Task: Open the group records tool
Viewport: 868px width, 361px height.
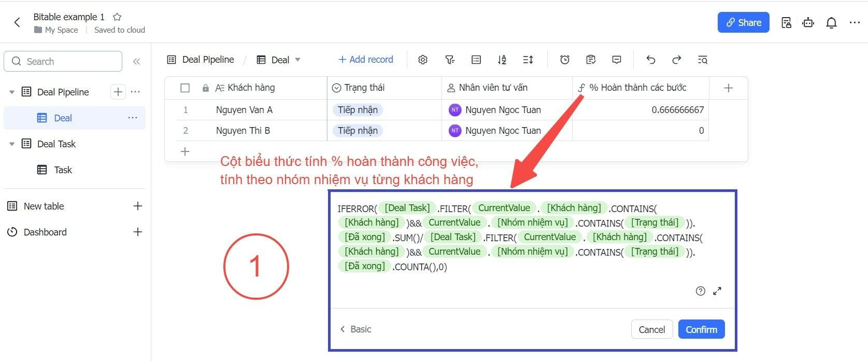Action: pyautogui.click(x=476, y=60)
